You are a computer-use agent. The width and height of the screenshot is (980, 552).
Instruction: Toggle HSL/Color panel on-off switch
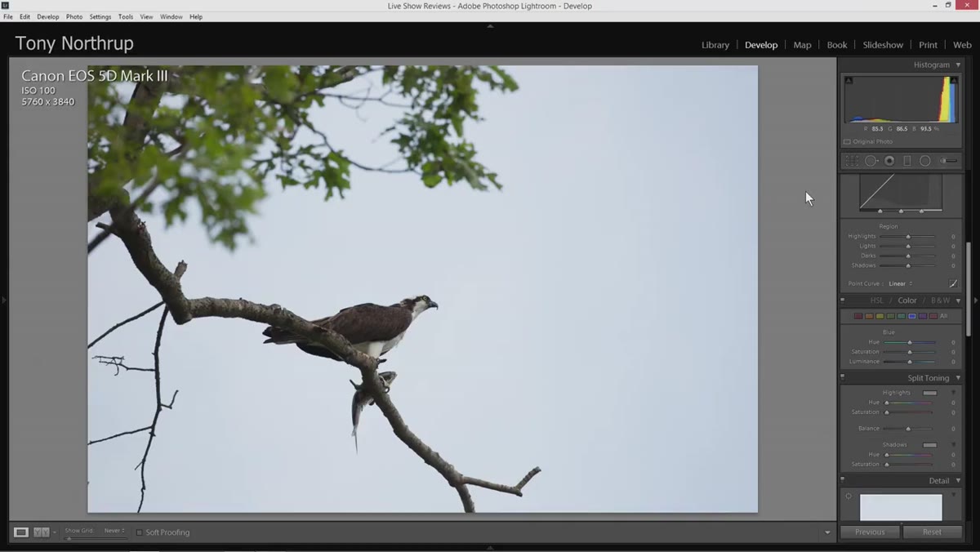pyautogui.click(x=843, y=300)
